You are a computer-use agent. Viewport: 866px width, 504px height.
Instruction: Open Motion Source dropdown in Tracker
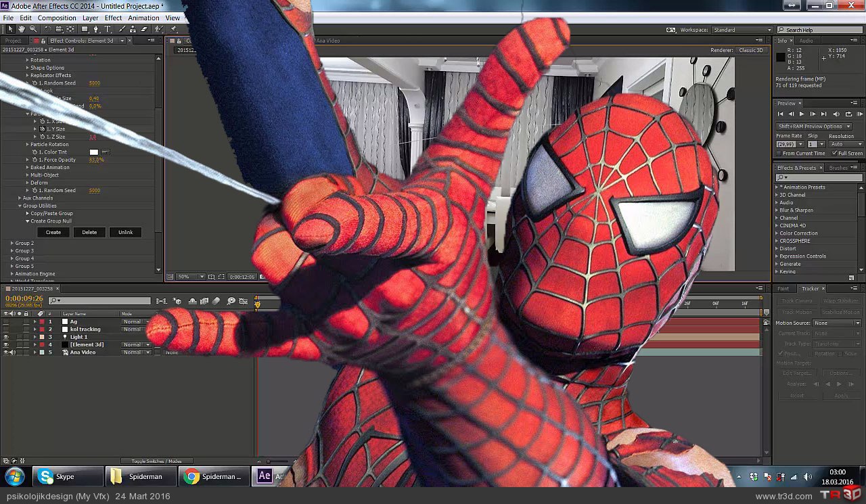click(837, 323)
